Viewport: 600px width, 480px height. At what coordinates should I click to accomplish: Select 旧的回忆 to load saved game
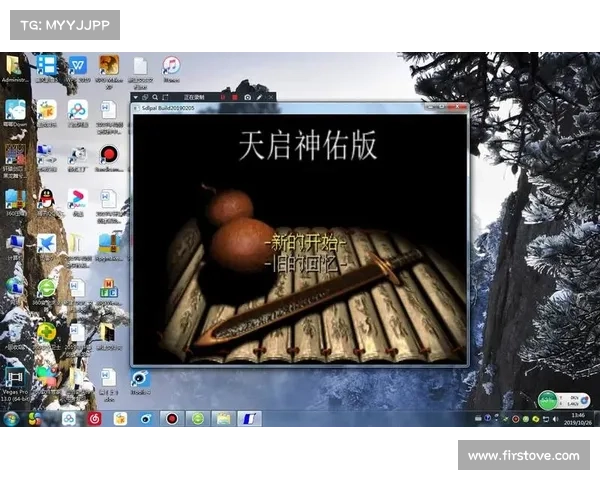[x=306, y=264]
